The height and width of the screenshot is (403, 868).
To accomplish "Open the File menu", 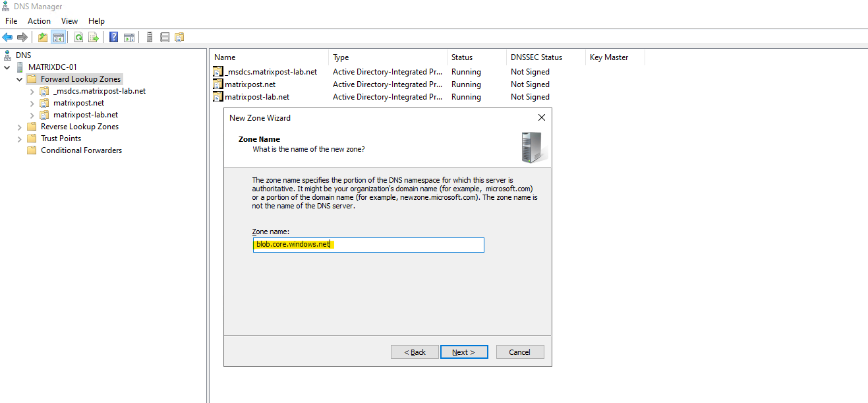I will click(11, 21).
